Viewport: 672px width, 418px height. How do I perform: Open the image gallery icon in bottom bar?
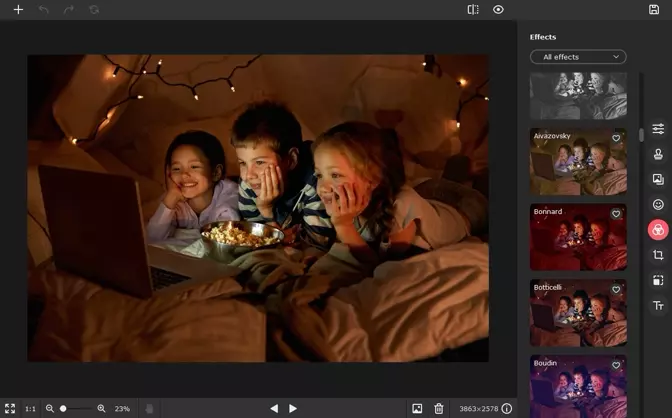point(417,409)
